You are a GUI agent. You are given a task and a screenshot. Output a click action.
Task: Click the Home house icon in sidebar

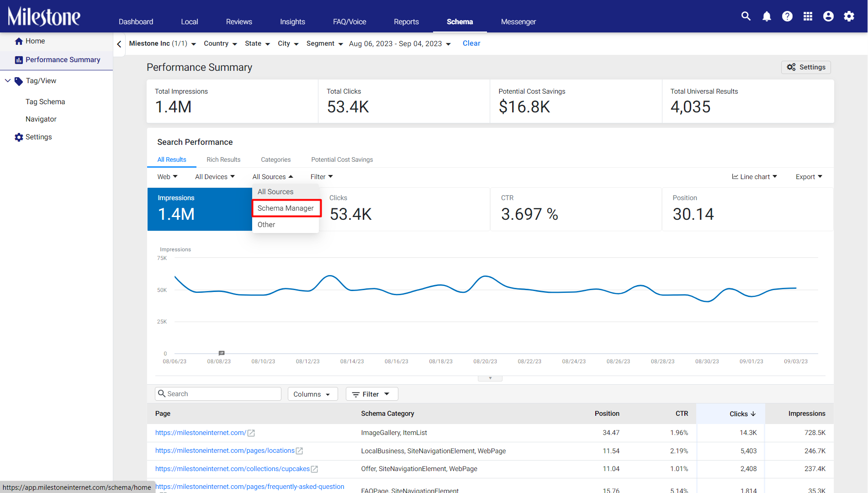pyautogui.click(x=19, y=41)
